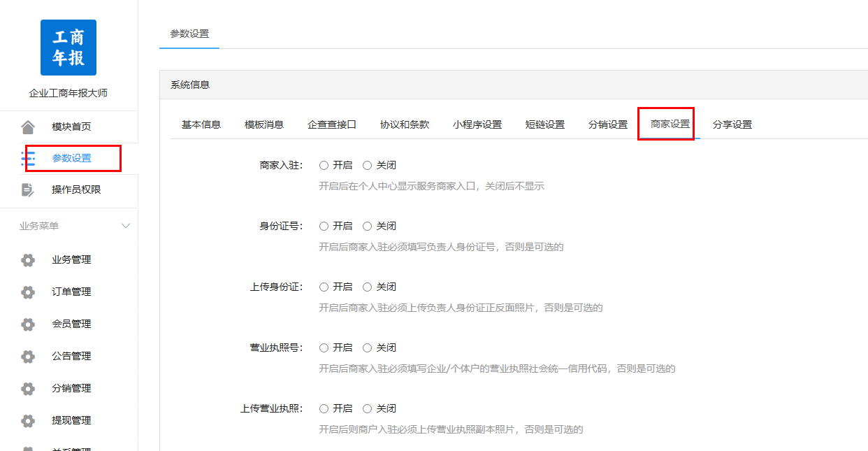This screenshot has width=868, height=451.
Task: Select 开启 for 身份证号
Action: 324,227
